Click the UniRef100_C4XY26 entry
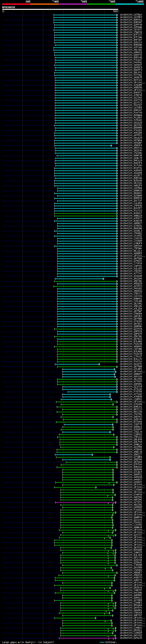 [131, 296]
